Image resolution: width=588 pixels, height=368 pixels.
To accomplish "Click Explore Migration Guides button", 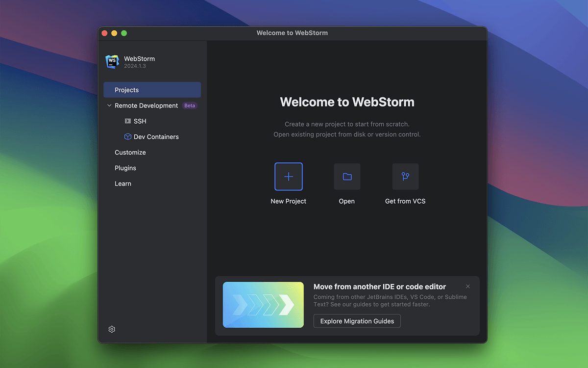I will coord(357,321).
